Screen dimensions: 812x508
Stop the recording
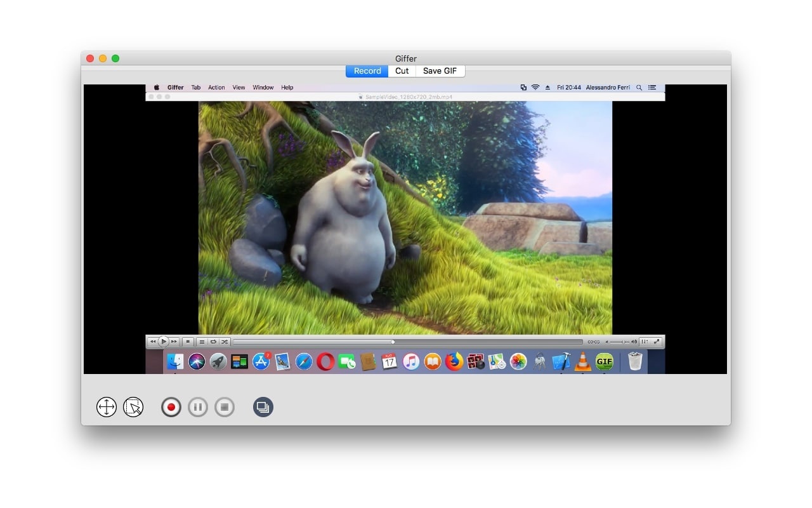225,407
